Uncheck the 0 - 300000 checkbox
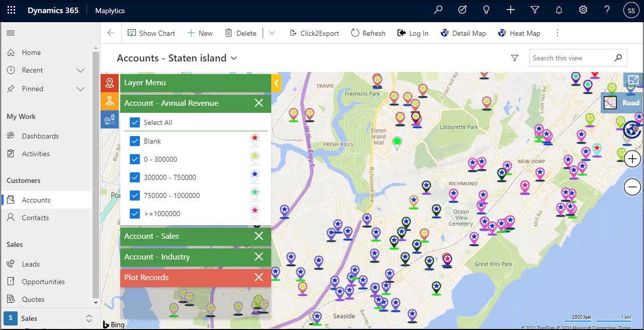The width and height of the screenshot is (644, 330). click(x=134, y=159)
